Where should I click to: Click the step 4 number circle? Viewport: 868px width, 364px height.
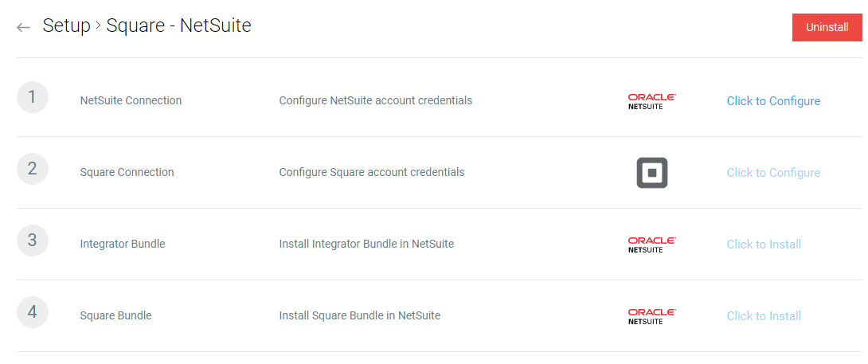[33, 312]
